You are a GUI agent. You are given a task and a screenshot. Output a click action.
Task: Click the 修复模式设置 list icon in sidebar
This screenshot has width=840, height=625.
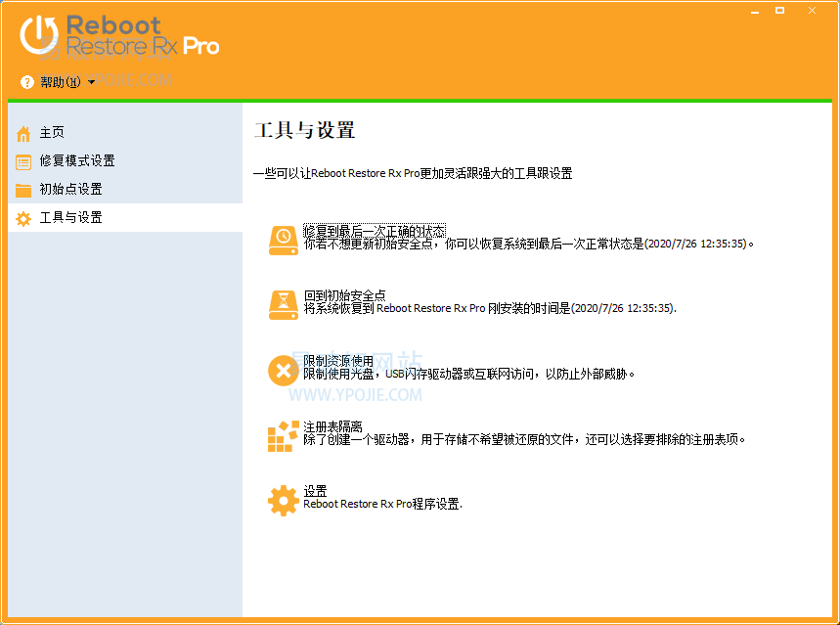(22, 160)
